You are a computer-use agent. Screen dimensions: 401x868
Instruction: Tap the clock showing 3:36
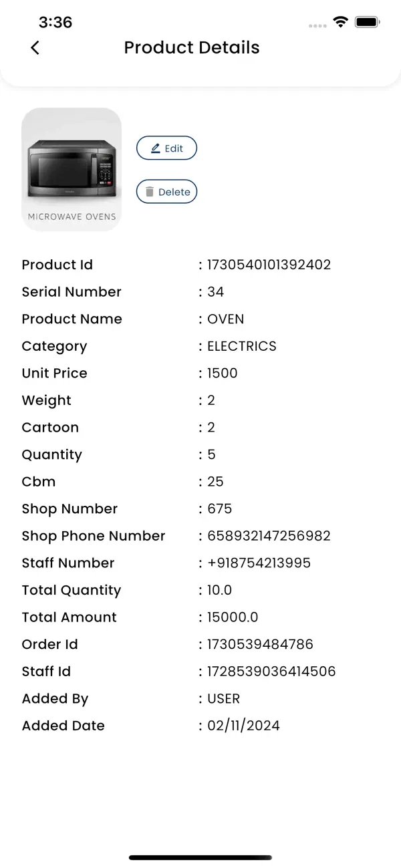coord(55,22)
